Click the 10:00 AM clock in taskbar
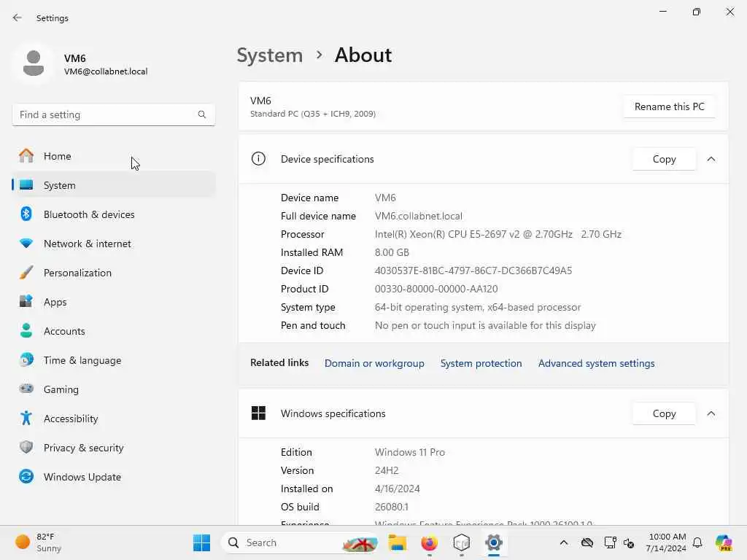Viewport: 747px width, 560px height. click(667, 542)
